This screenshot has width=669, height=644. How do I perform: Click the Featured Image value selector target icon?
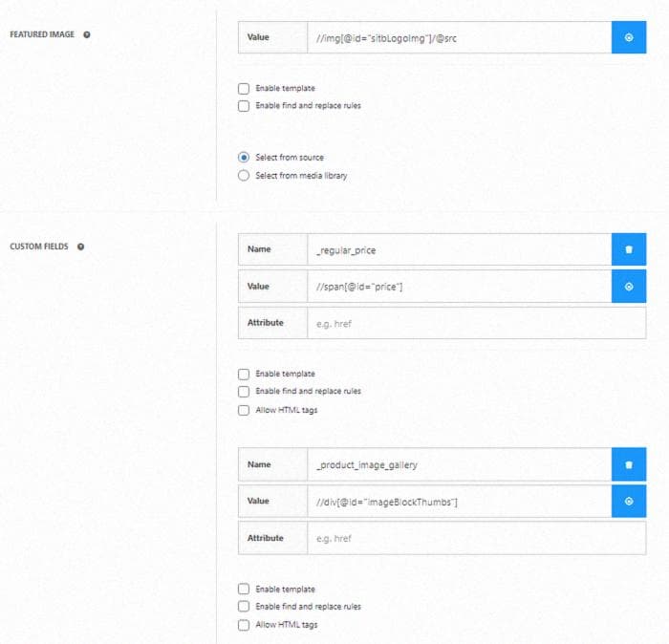tap(629, 37)
